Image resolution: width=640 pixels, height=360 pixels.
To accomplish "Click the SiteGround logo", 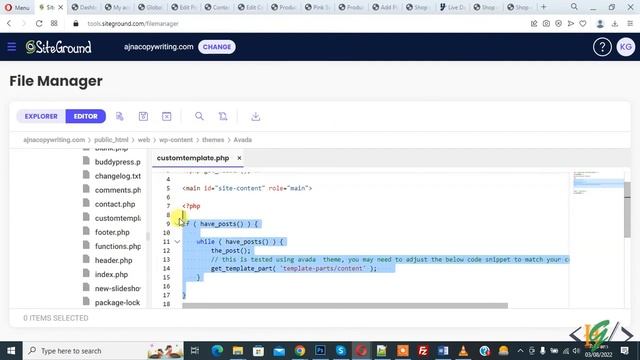I will click(58, 47).
